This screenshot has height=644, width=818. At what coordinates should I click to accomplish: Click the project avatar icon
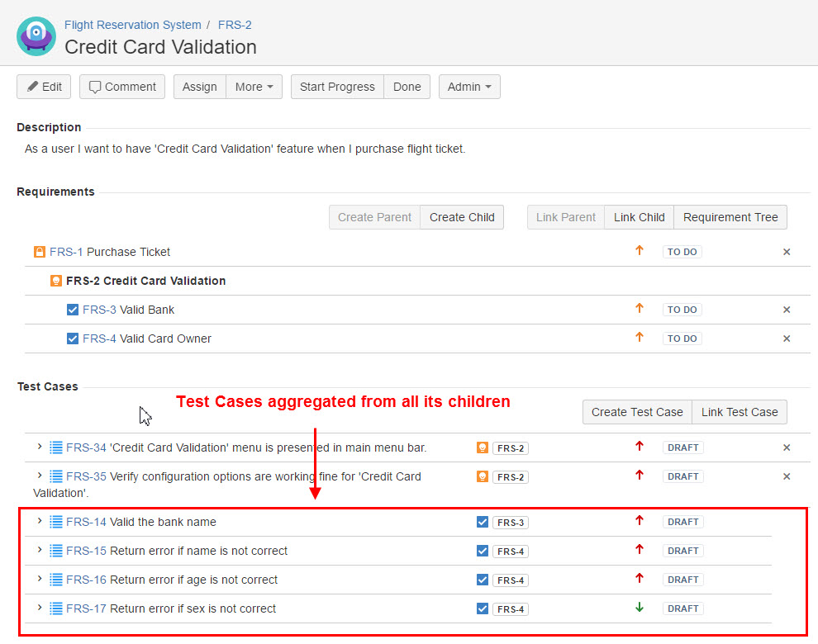pos(36,36)
